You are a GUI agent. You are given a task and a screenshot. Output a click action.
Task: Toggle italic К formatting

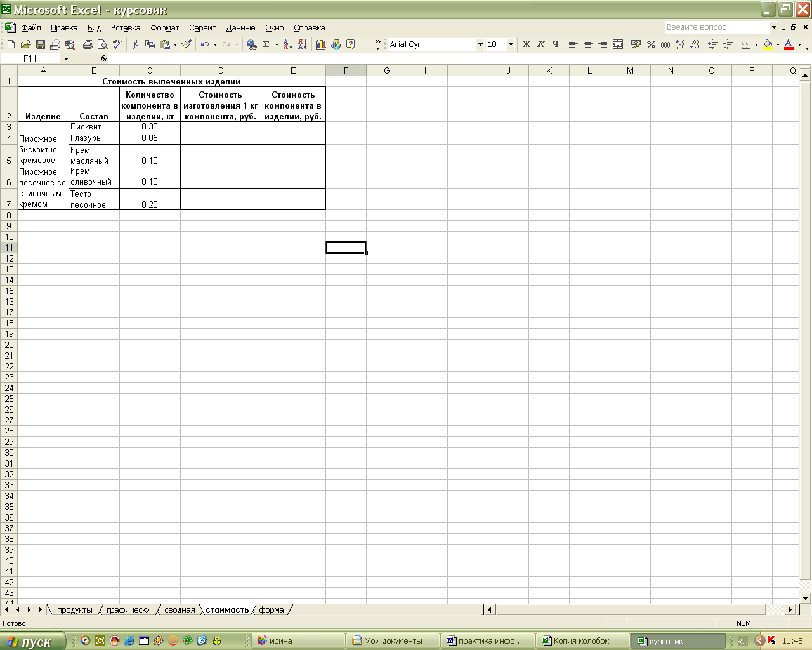[540, 44]
